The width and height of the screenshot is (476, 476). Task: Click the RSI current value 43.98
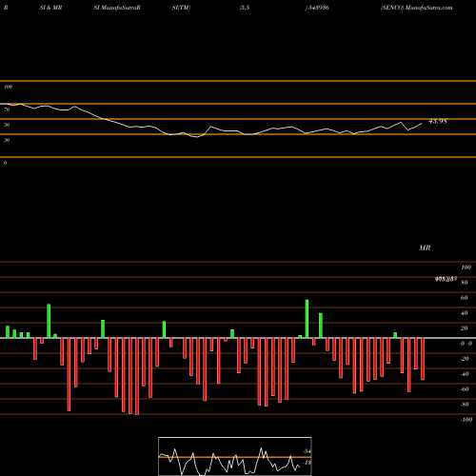438,121
